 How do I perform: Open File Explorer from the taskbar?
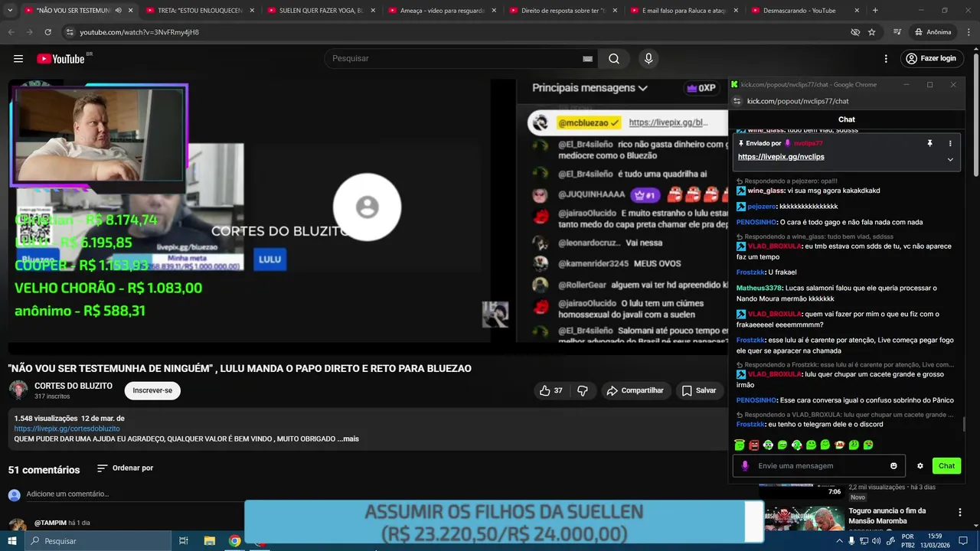pos(209,541)
